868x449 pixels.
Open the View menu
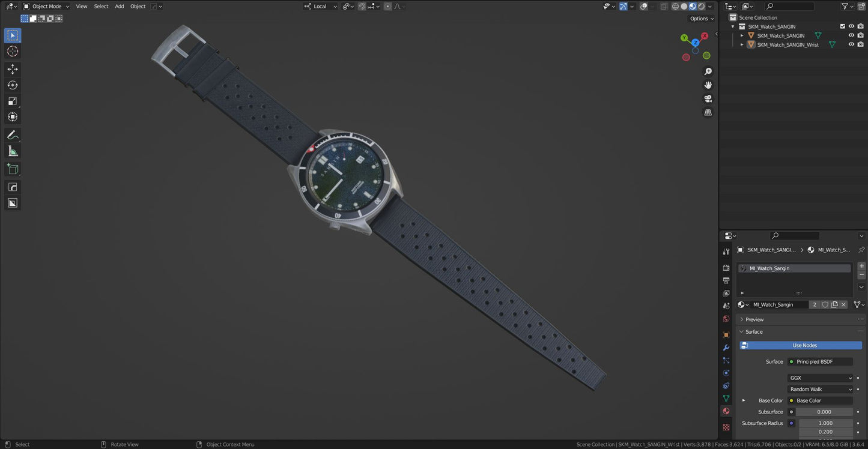click(81, 6)
